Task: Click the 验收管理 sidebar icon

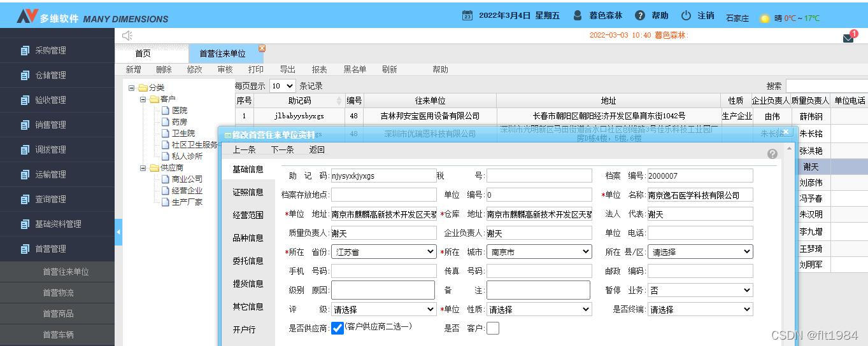Action: point(25,100)
